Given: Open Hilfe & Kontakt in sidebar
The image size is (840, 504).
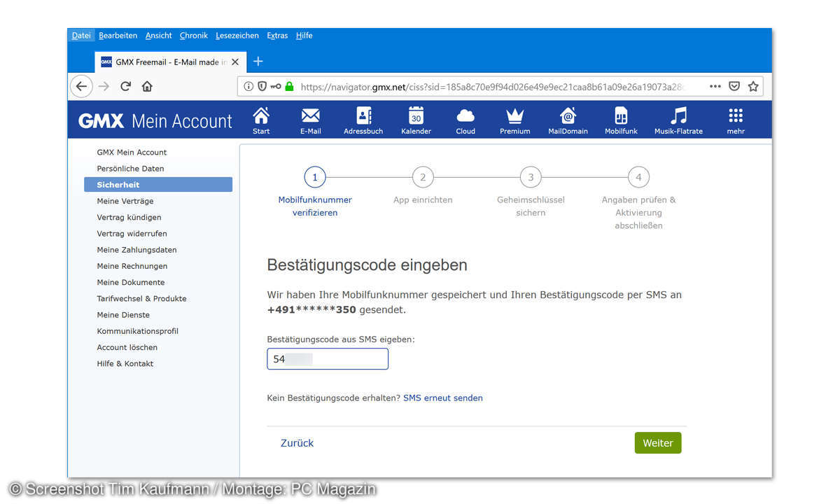Looking at the screenshot, I should point(125,363).
